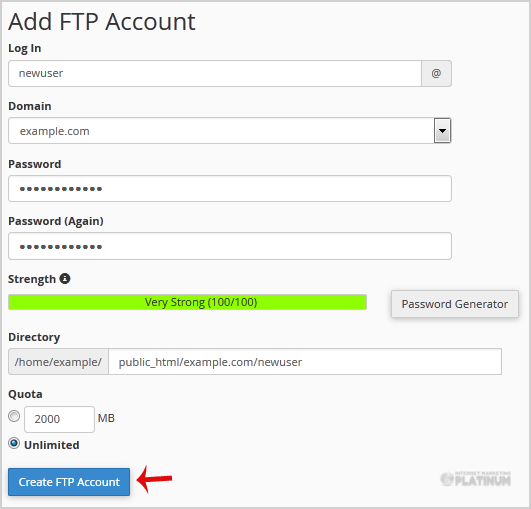Select the Unlimited quota radio button
This screenshot has height=509, width=531.
click(14, 443)
